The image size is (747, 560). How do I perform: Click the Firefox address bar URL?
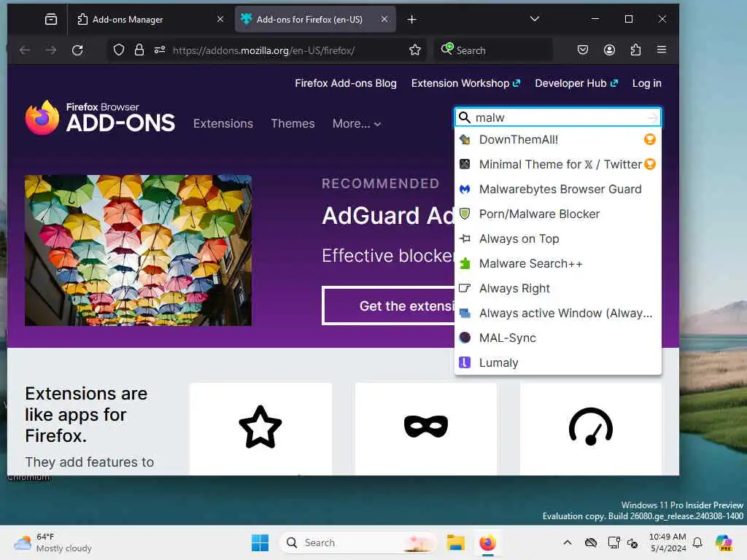[263, 50]
